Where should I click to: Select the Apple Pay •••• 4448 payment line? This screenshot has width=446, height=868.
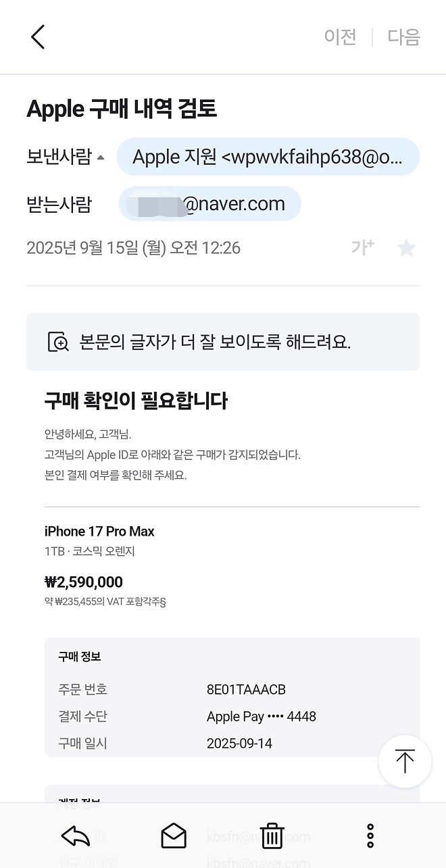(262, 716)
